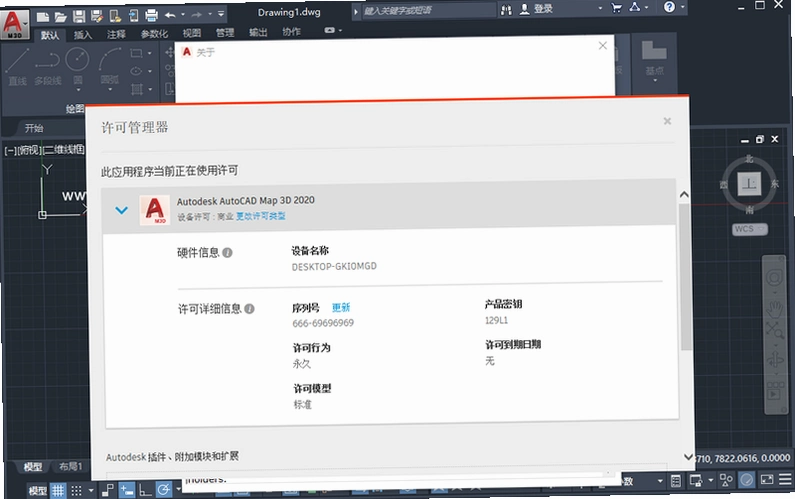Click the 更改许可类型 link
Screen dimensions: 795x499
point(261,216)
